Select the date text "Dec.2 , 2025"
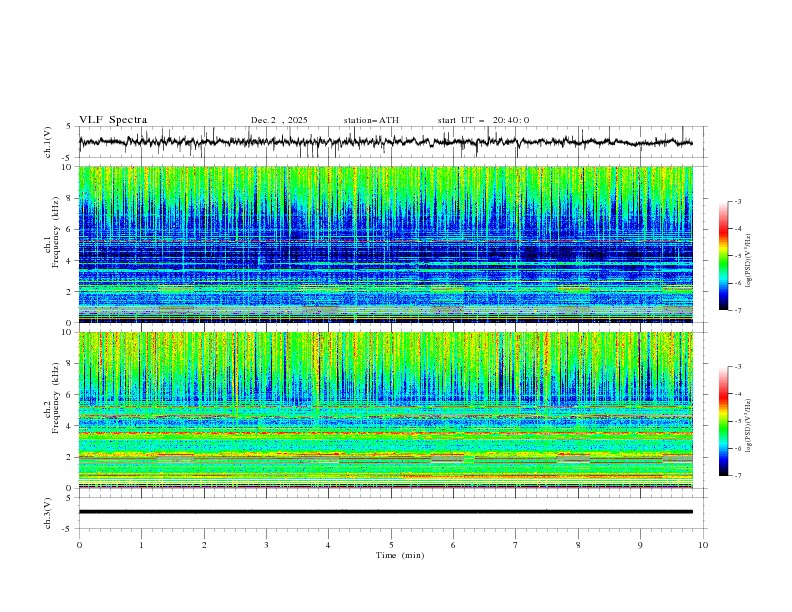The width and height of the screenshot is (792, 612). [x=279, y=120]
